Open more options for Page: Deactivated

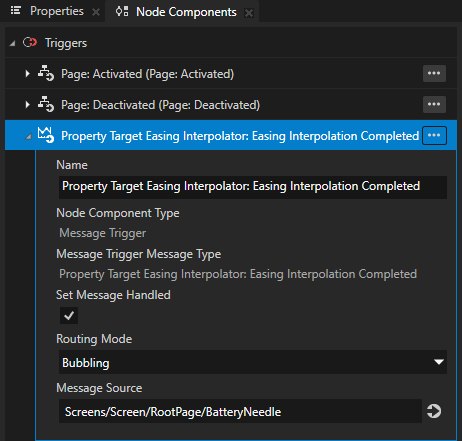pyautogui.click(x=434, y=104)
